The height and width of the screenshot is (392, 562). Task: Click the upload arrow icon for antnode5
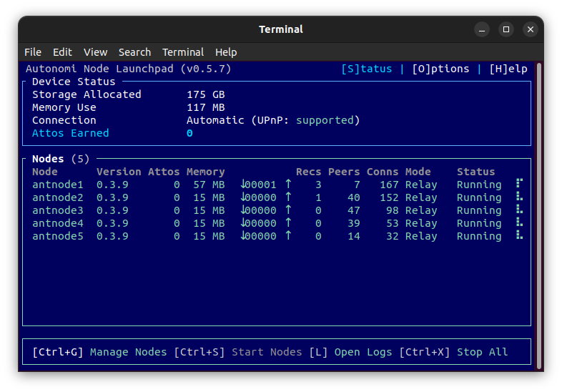(289, 236)
